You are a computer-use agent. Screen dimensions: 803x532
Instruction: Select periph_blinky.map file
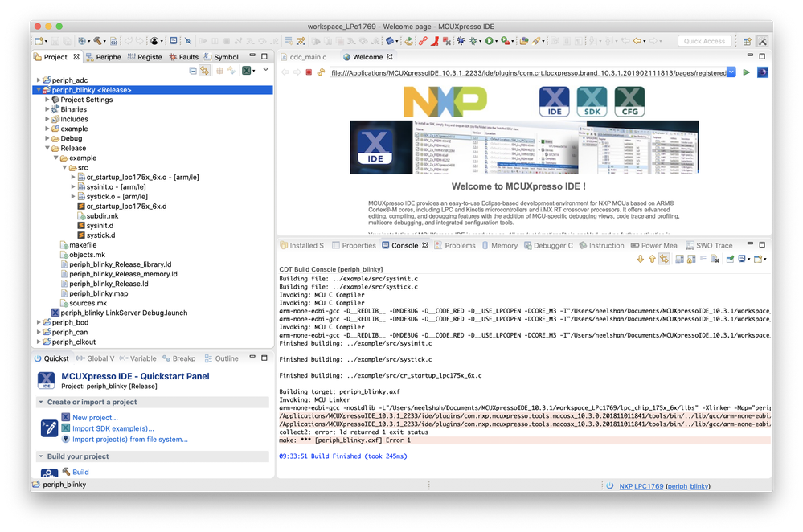click(99, 294)
